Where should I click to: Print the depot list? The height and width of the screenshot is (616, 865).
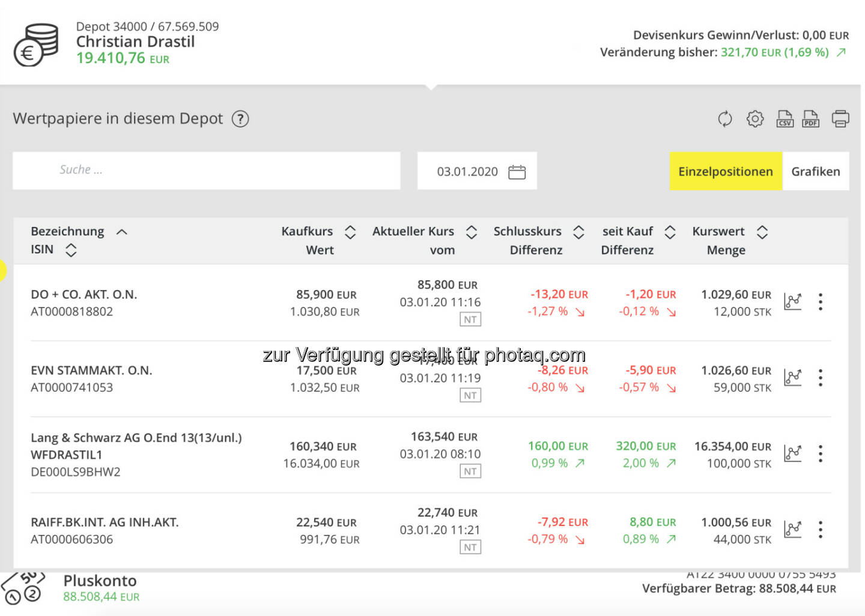(x=840, y=119)
